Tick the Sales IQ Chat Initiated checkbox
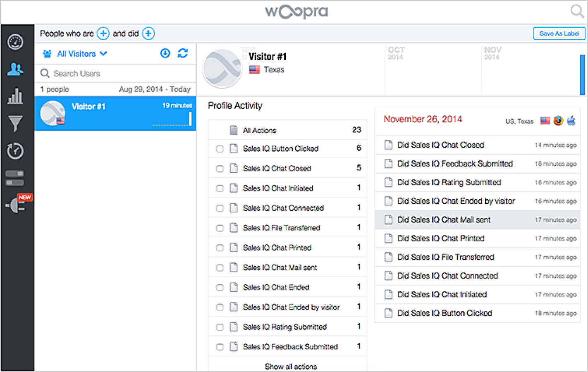The width and height of the screenshot is (588, 372). tap(220, 188)
